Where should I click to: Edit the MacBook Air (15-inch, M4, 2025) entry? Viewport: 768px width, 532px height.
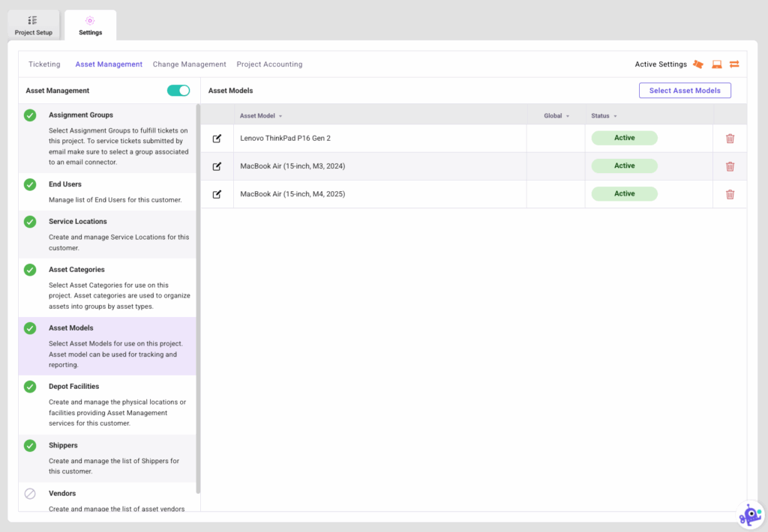pyautogui.click(x=216, y=193)
